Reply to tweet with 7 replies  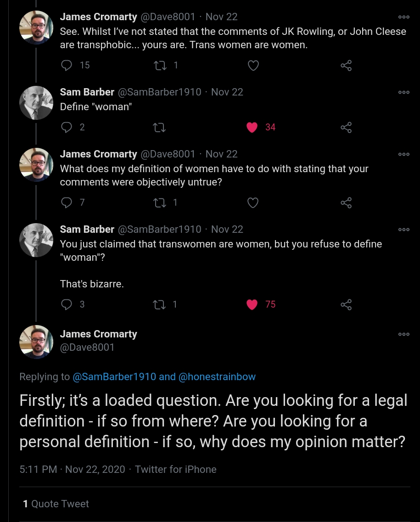[x=67, y=202]
